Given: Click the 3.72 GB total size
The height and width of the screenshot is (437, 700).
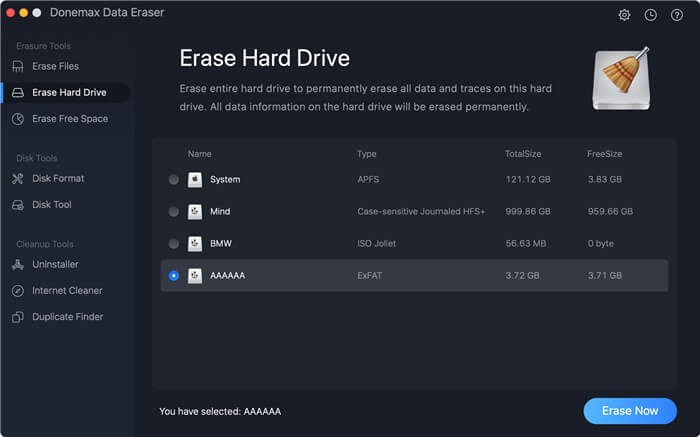Looking at the screenshot, I should click(x=522, y=276).
